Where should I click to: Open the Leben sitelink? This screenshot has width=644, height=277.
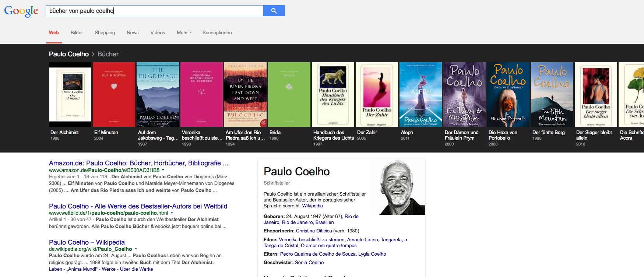point(56,269)
